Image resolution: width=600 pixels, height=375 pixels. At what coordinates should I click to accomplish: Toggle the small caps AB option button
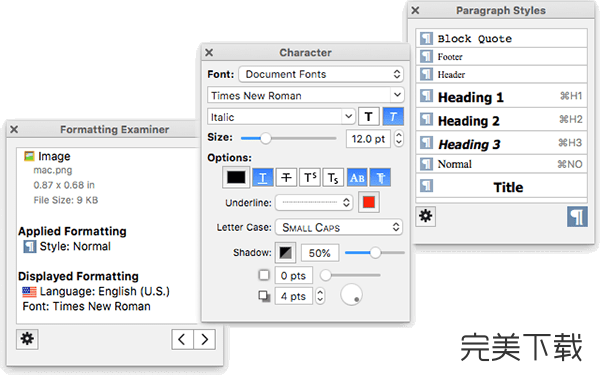357,178
